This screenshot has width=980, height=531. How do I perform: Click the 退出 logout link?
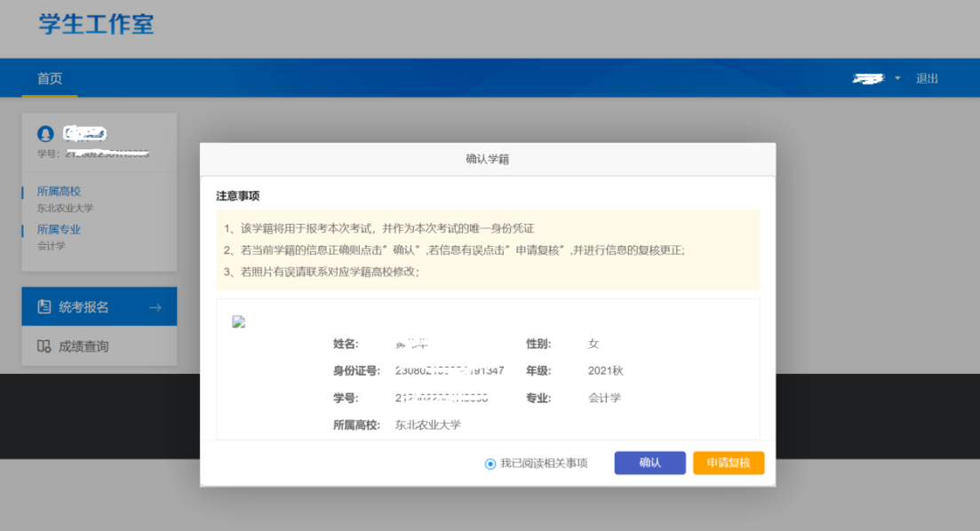pyautogui.click(x=927, y=78)
